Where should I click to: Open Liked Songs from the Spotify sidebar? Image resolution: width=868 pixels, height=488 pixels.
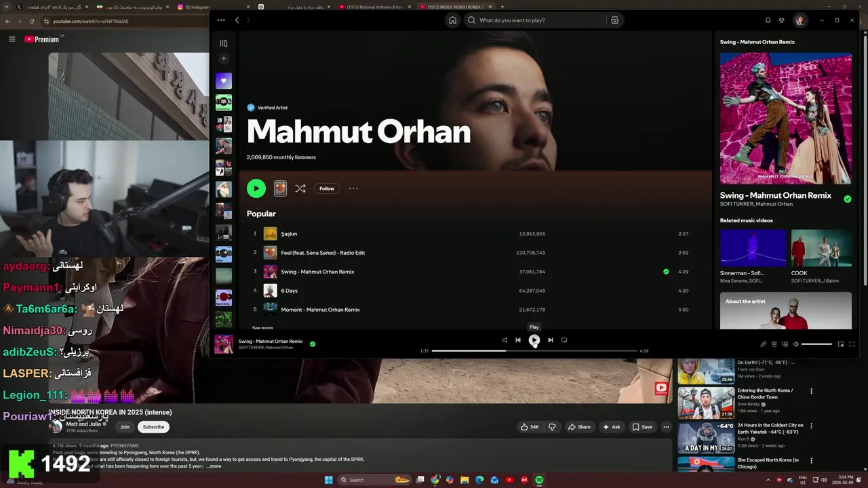click(x=223, y=81)
